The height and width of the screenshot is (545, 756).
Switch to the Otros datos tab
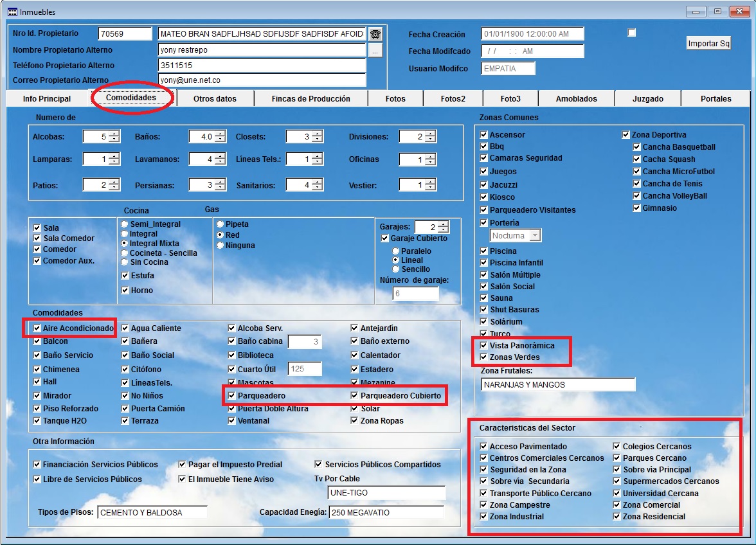[x=215, y=99]
